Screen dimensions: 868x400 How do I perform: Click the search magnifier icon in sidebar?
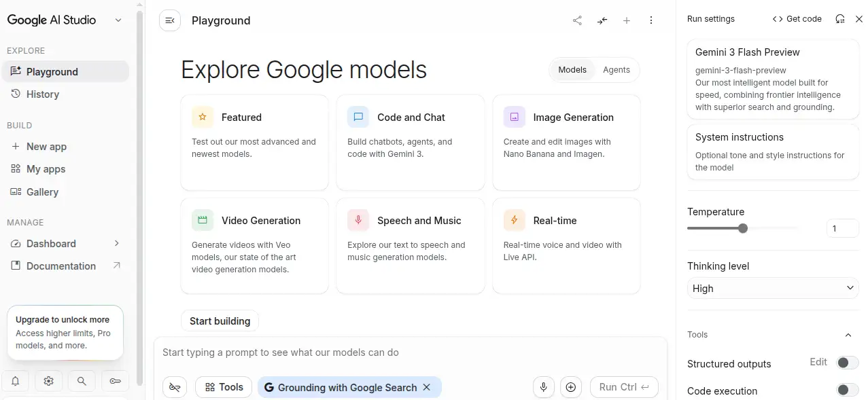point(82,382)
